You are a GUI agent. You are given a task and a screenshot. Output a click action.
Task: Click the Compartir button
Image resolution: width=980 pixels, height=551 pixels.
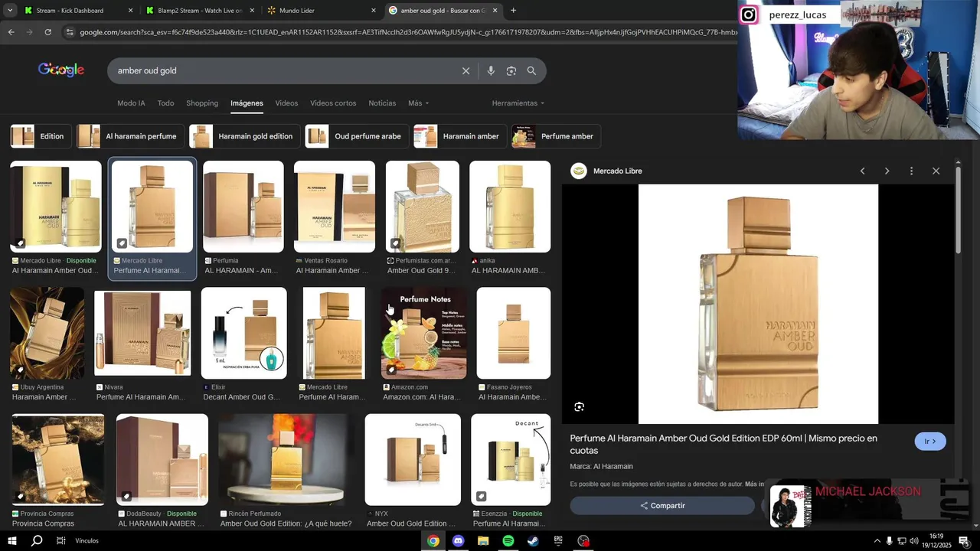662,506
